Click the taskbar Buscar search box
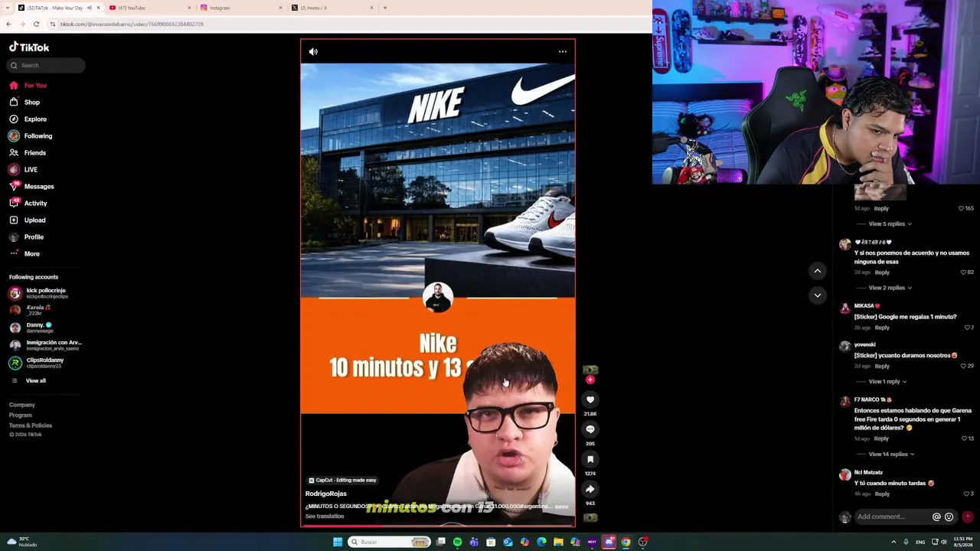980x551 pixels. click(x=389, y=542)
